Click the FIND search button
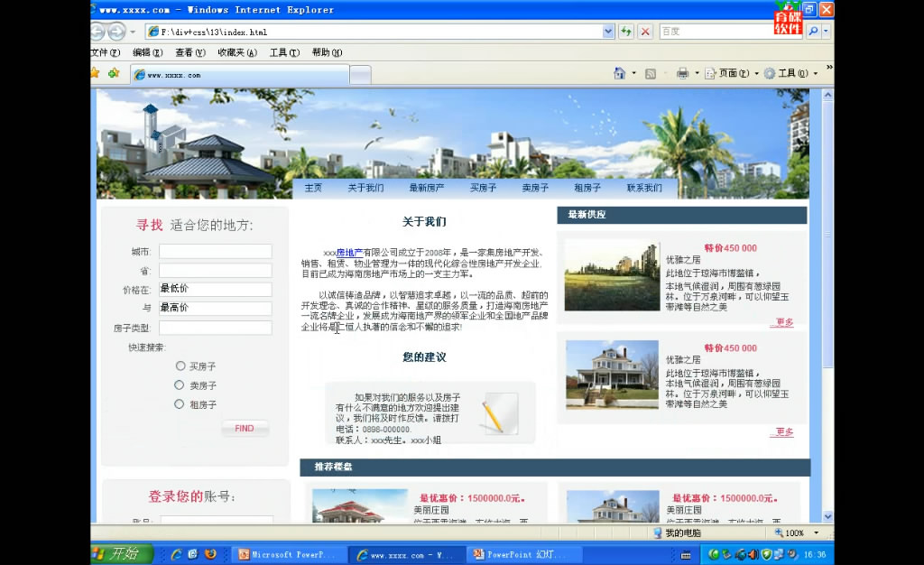 coord(245,429)
